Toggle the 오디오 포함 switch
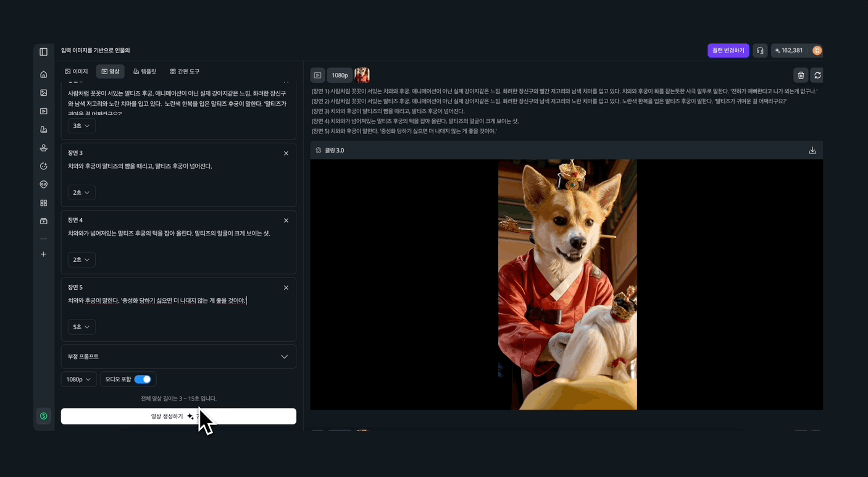This screenshot has width=868, height=477. point(143,379)
